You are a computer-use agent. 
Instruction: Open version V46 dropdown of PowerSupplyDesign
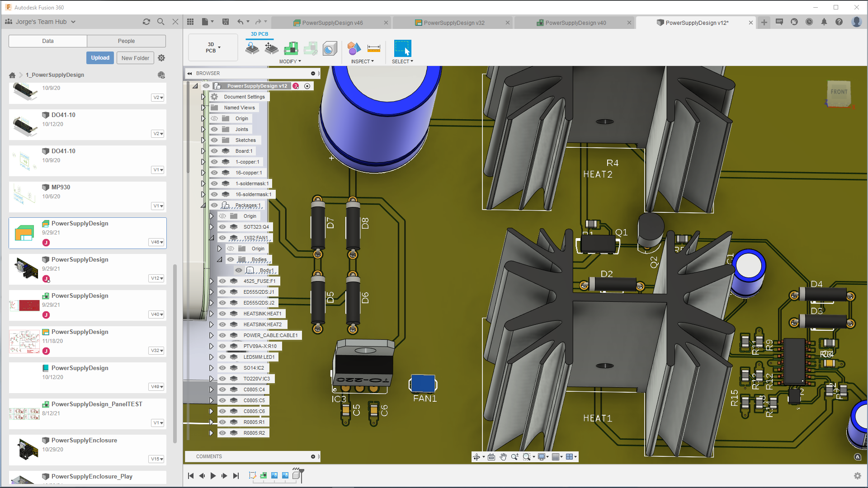pos(157,242)
